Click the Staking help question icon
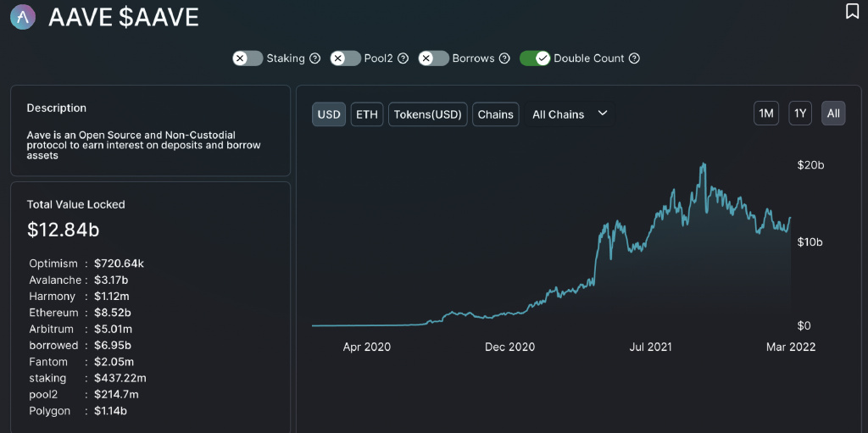 [x=315, y=58]
